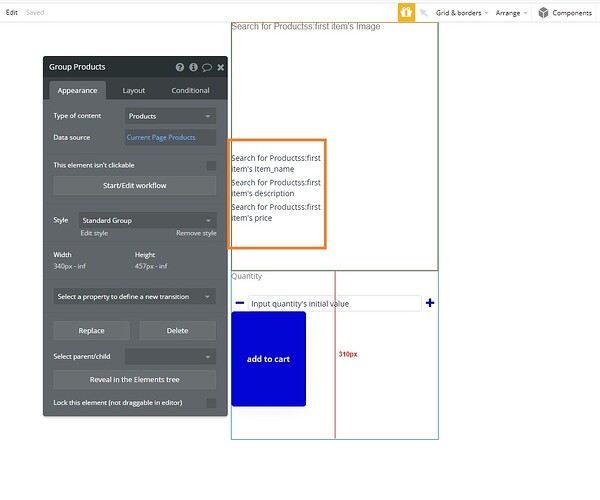Image resolution: width=600 pixels, height=500 pixels.
Task: Select the first item's Image element
Action: coord(306,26)
